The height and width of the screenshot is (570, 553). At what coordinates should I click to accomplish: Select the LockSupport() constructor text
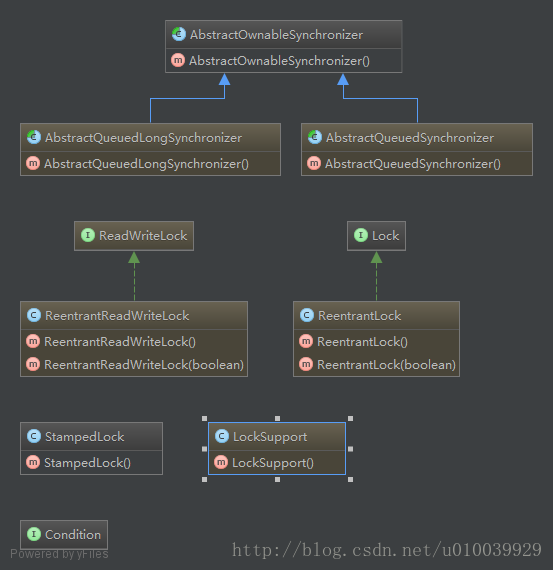[x=273, y=463]
